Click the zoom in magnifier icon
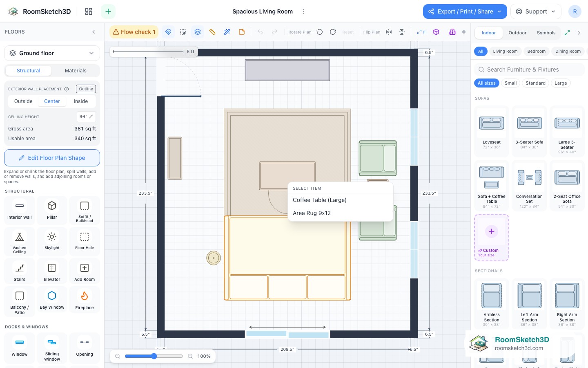Screen dimensions: 588x368 190,356
